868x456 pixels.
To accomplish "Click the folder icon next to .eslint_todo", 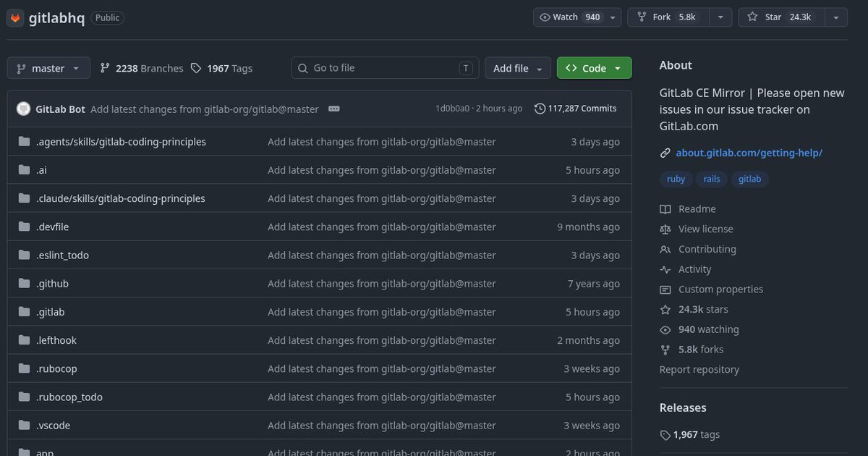I will tap(24, 255).
